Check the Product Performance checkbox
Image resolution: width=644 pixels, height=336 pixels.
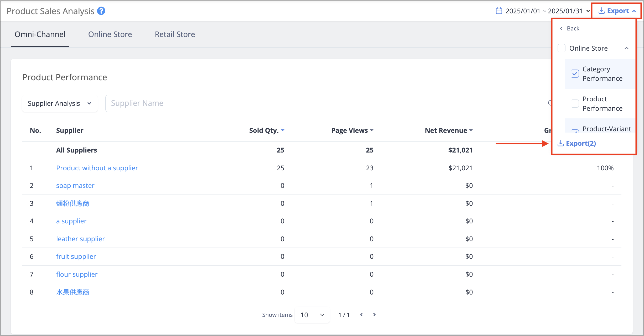[x=575, y=104]
